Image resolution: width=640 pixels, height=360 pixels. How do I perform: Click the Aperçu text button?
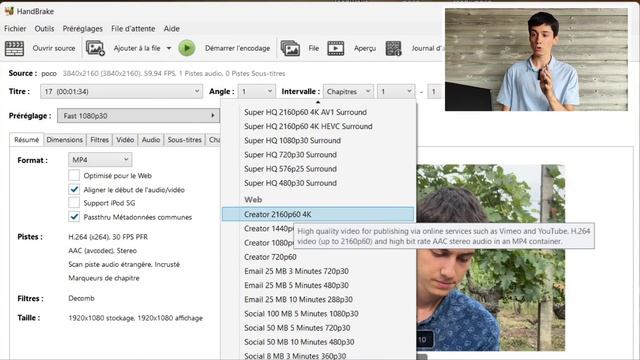(x=365, y=48)
